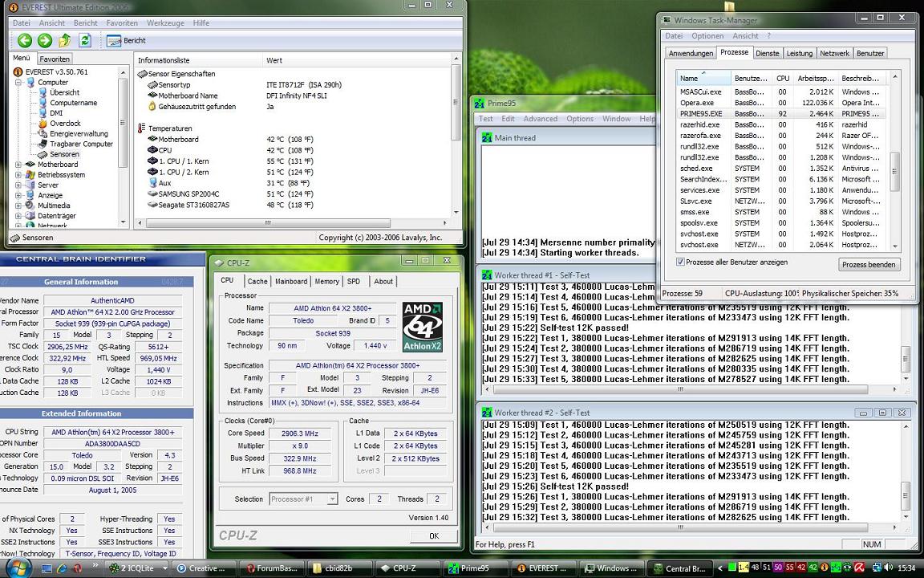Click the Bericht report button in EVEREST toolbar
The image size is (924, 578).
(x=126, y=41)
